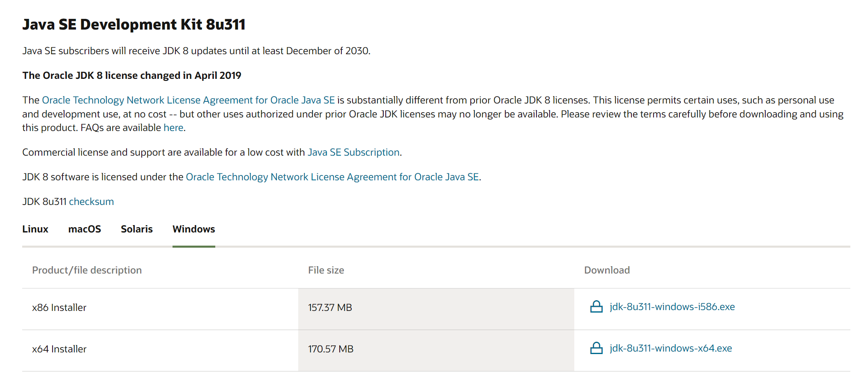Click the File size column header
This screenshot has width=868, height=375.
pos(326,270)
